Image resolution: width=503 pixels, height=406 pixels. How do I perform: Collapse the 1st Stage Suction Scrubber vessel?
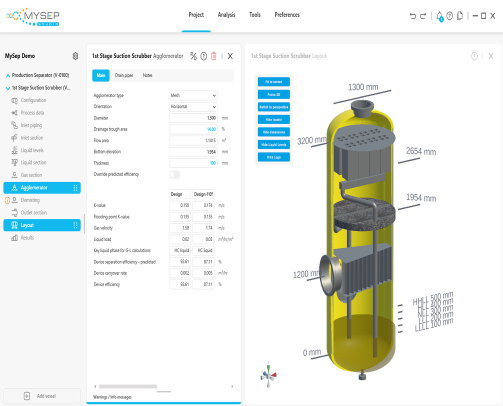(x=8, y=88)
